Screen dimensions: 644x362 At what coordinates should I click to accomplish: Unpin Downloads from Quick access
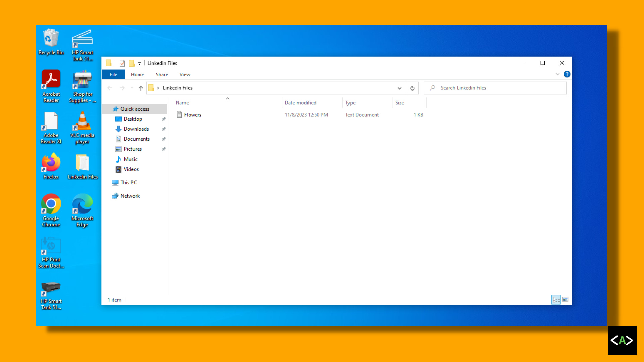[164, 129]
